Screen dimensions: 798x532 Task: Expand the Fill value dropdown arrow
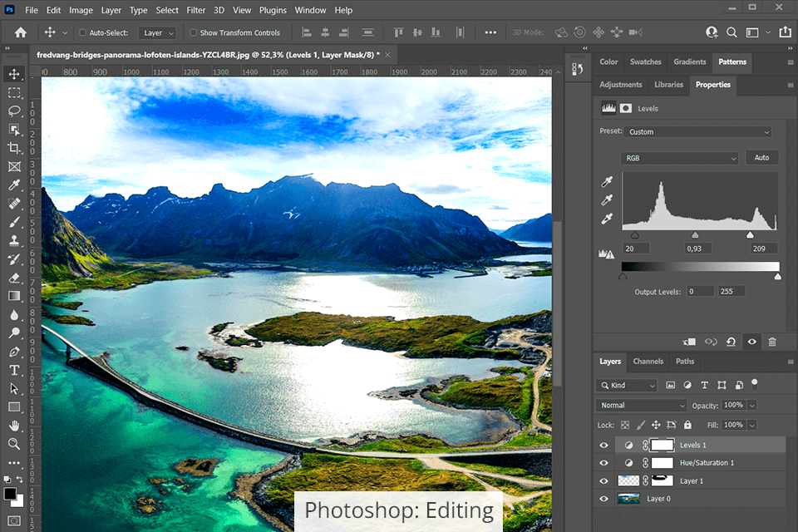[x=752, y=425]
